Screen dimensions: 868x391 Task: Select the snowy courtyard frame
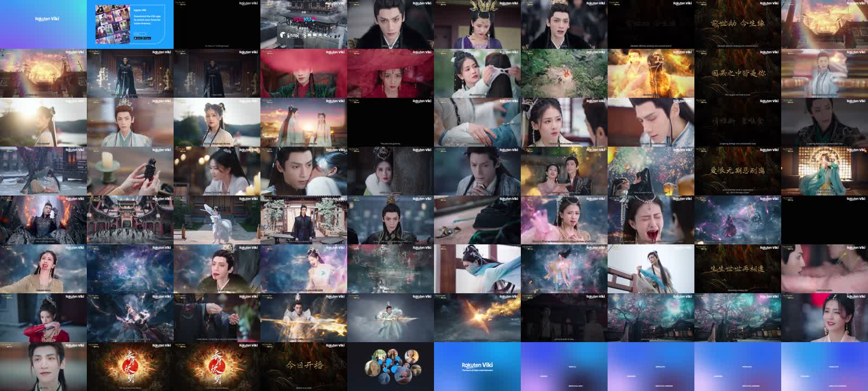[43, 171]
